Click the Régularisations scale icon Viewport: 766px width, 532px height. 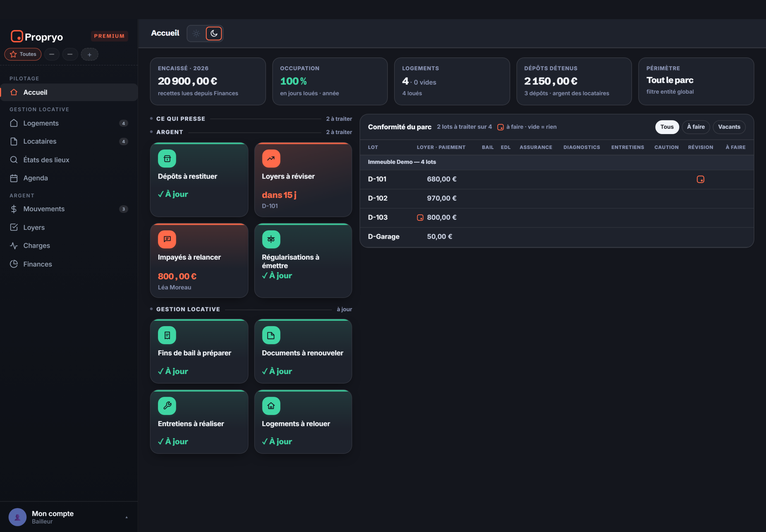click(271, 239)
